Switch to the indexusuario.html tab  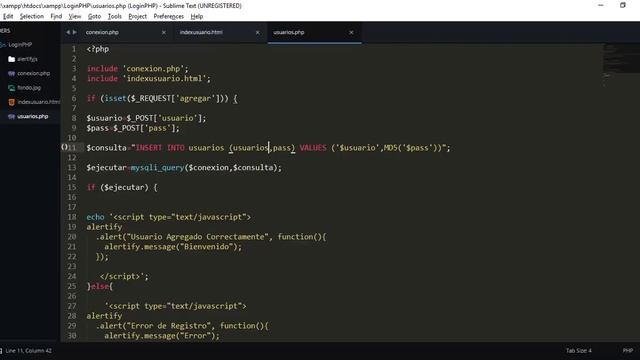[201, 32]
